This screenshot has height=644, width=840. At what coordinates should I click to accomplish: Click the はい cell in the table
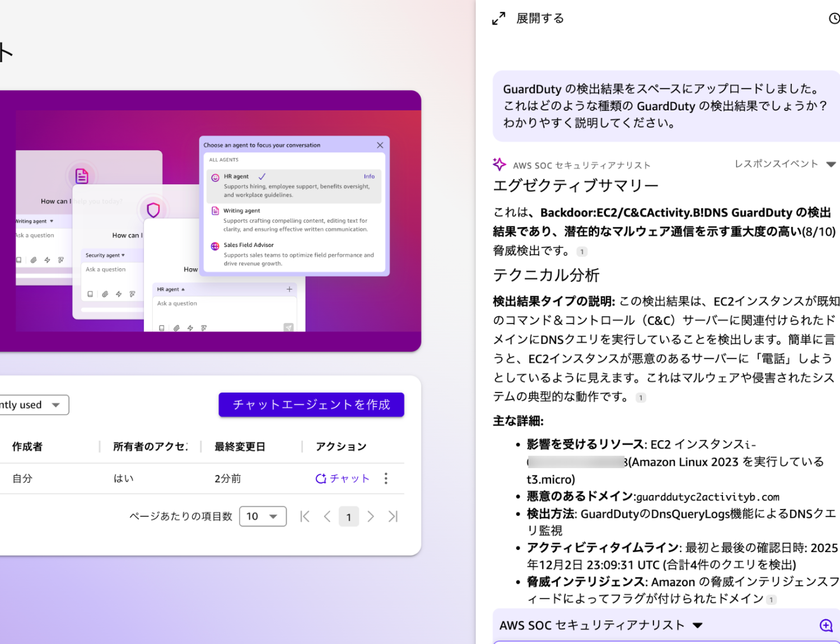[124, 478]
